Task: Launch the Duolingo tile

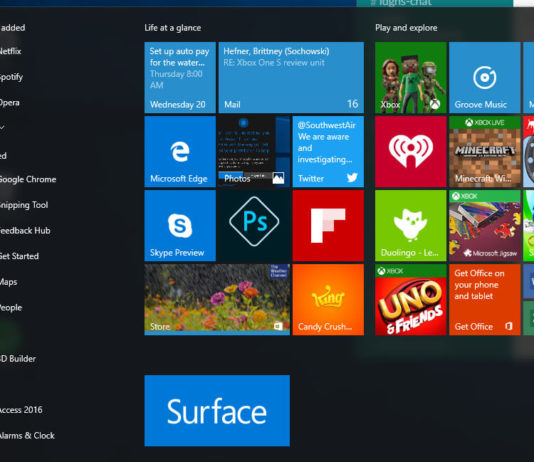Action: (410, 226)
